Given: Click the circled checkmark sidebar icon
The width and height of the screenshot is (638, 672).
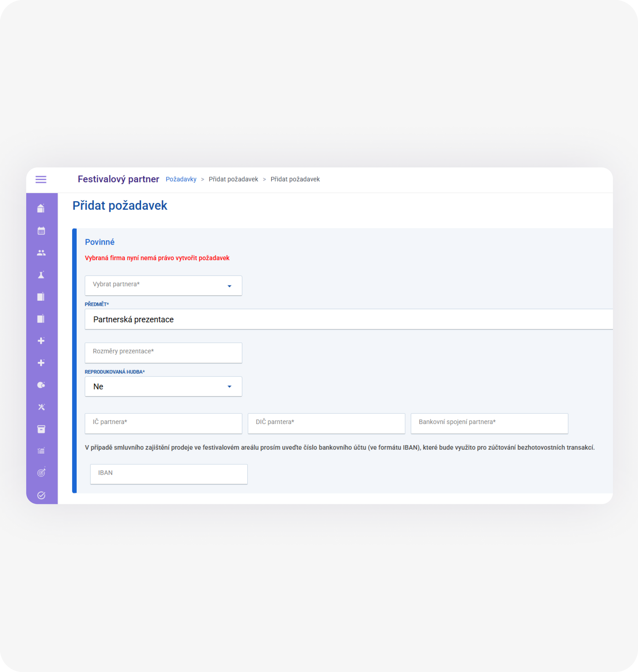Looking at the screenshot, I should coord(41,495).
